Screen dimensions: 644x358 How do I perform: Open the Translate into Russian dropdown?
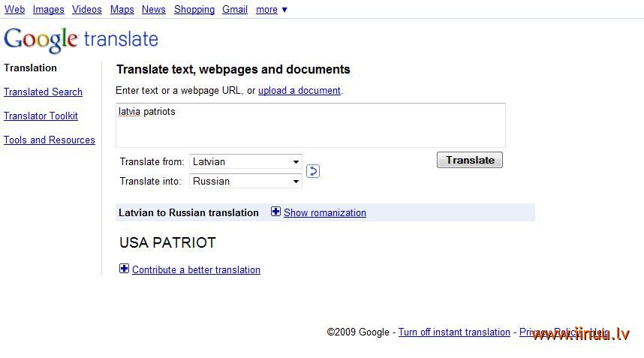tap(245, 181)
